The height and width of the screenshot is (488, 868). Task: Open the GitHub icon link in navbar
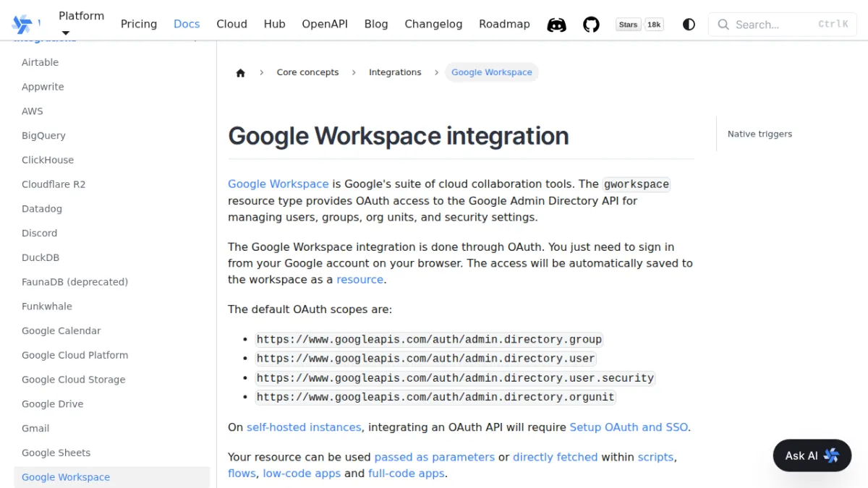pyautogui.click(x=592, y=25)
